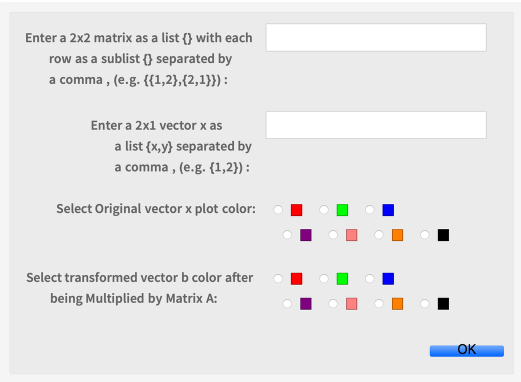
Task: Select black radio button for original vector x
Action: [424, 235]
